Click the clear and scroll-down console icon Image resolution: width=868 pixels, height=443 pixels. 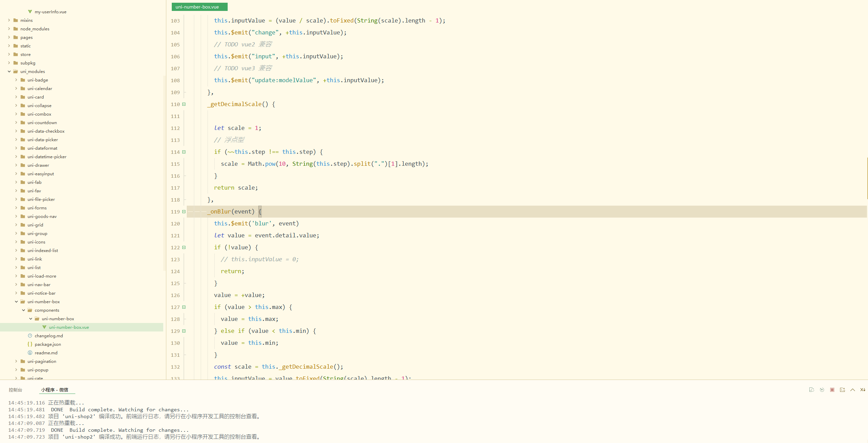pyautogui.click(x=863, y=390)
